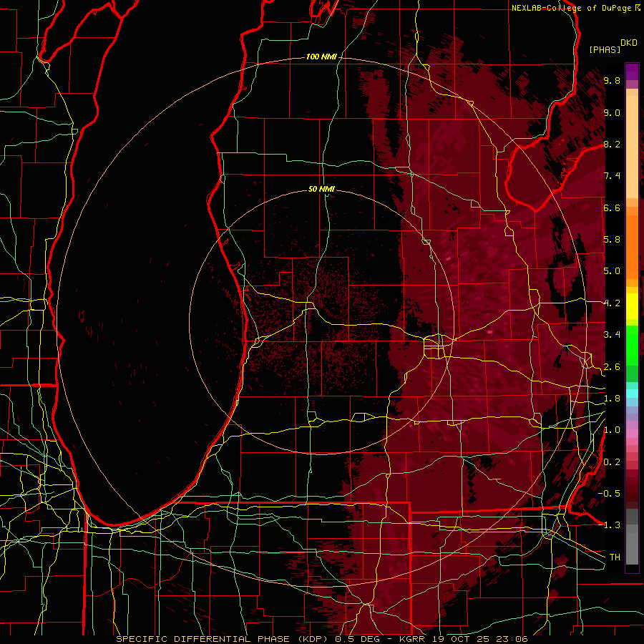Click the 1.8 value on the scale
644x644 pixels.
coord(612,399)
